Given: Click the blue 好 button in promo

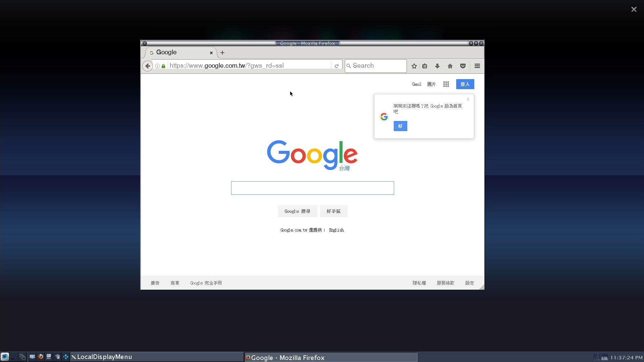Looking at the screenshot, I should [x=400, y=126].
